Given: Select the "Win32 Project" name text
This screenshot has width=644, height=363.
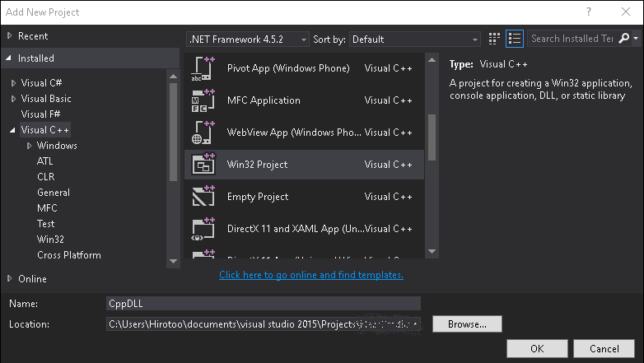Looking at the screenshot, I should pyautogui.click(x=257, y=165).
